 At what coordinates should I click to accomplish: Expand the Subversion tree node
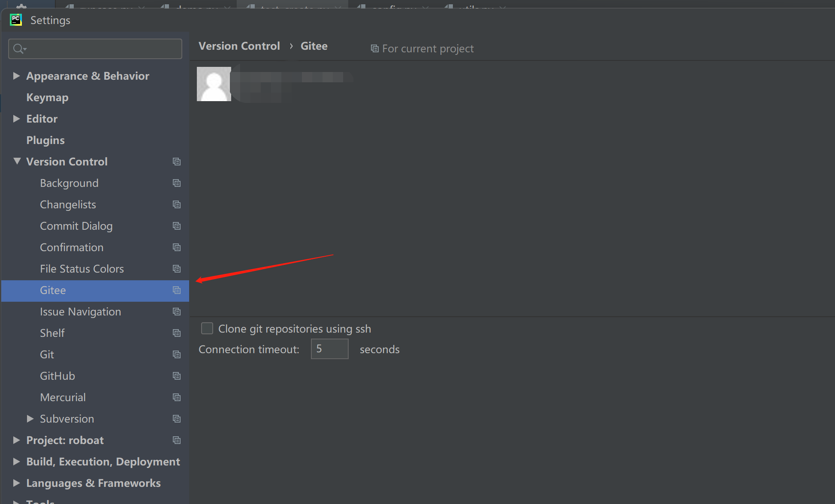30,419
